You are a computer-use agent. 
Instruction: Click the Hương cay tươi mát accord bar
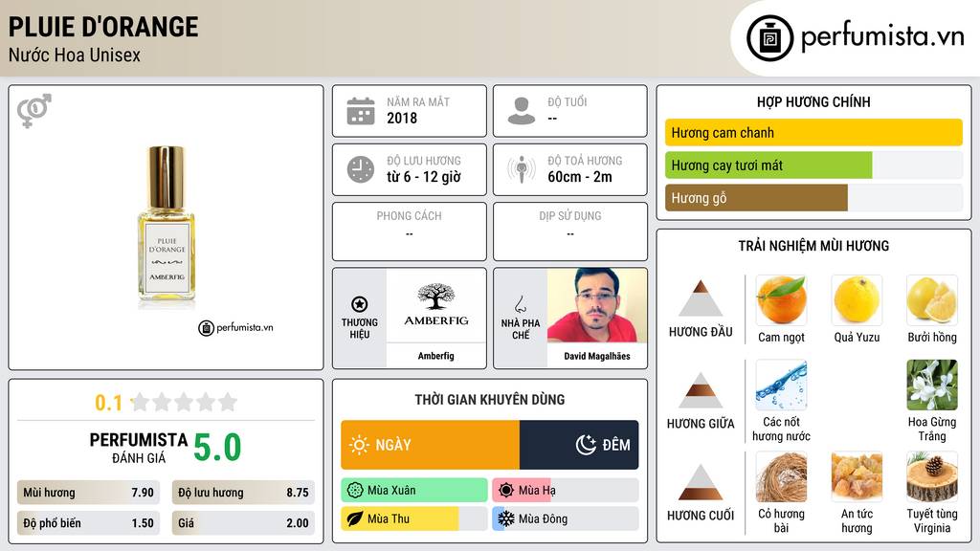click(813, 165)
